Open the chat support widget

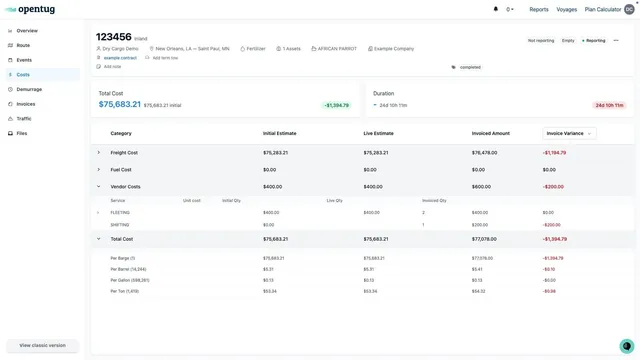point(627,346)
